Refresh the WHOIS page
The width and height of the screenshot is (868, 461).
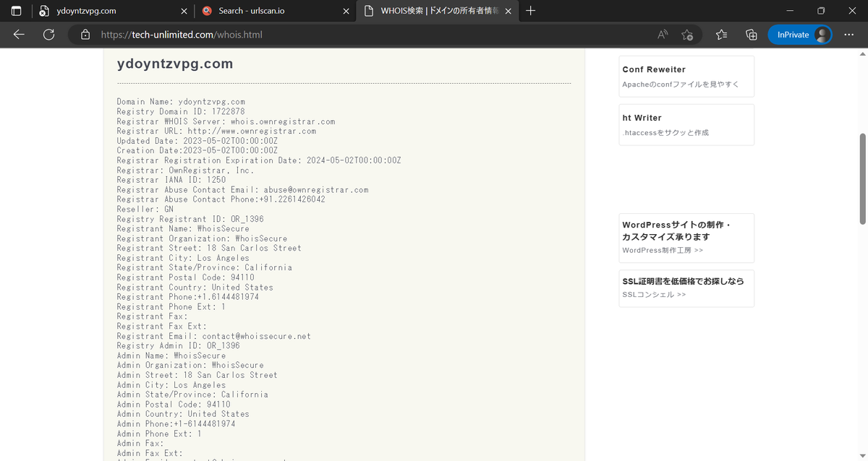click(x=49, y=35)
